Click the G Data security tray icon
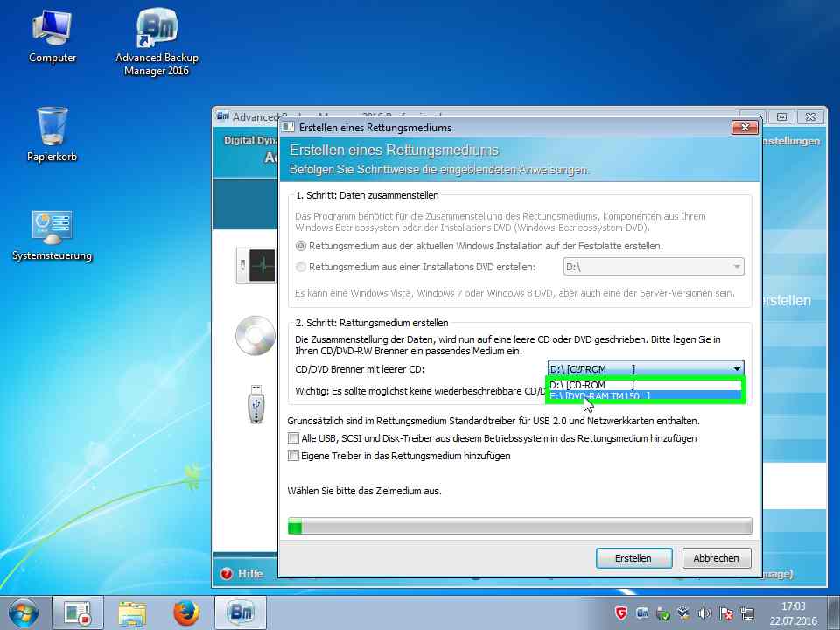The height and width of the screenshot is (630, 840). pyautogui.click(x=621, y=612)
